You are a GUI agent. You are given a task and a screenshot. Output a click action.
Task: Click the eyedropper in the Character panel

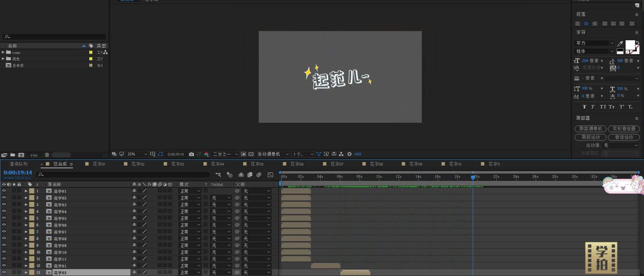[620, 43]
